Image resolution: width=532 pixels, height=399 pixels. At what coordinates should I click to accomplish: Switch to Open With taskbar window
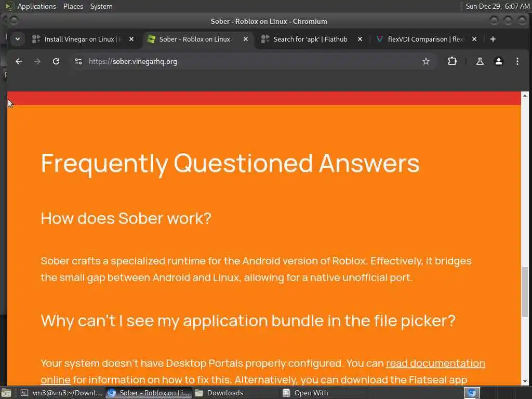323,393
